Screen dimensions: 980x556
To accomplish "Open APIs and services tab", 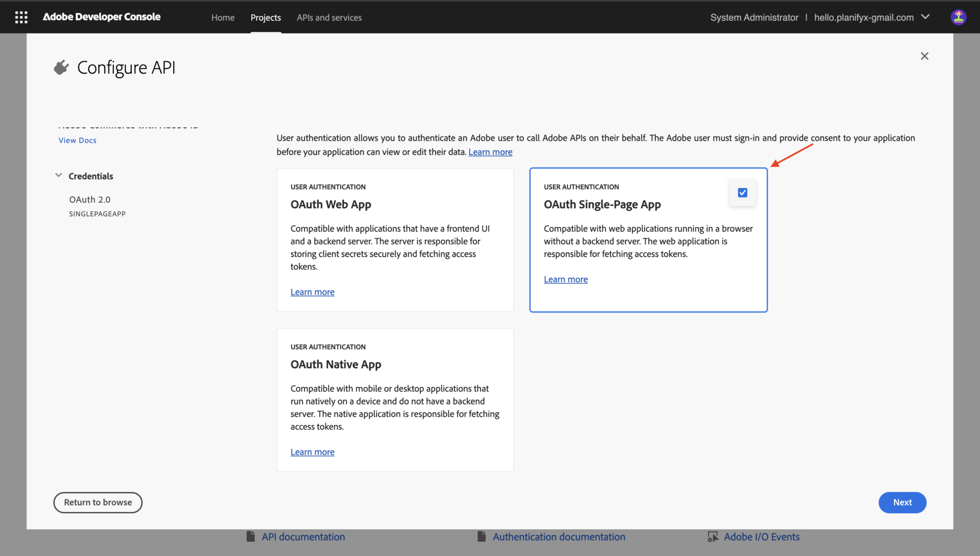I will click(329, 17).
